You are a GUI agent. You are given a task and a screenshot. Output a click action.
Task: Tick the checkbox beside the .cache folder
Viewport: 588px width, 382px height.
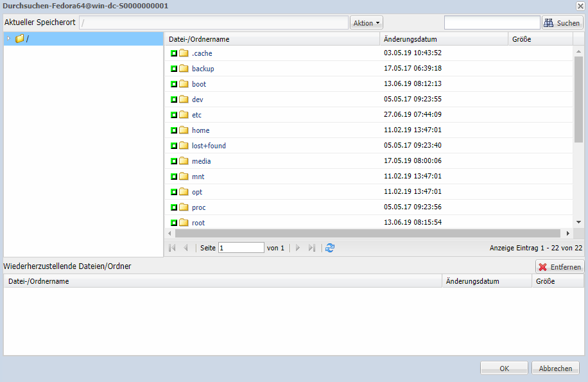(173, 53)
